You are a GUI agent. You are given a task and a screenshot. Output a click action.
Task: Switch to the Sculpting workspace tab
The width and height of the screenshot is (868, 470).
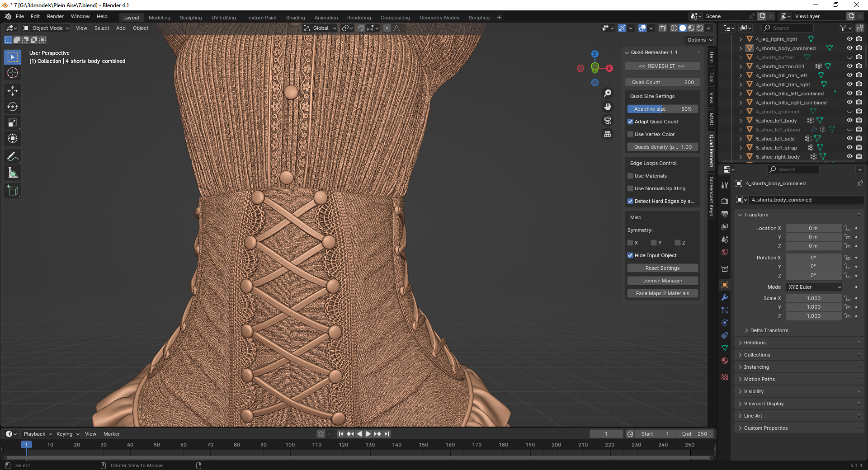coord(190,18)
